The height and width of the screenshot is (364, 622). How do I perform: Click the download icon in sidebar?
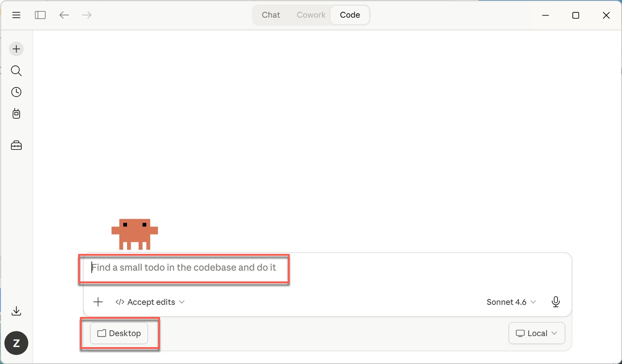(x=16, y=311)
